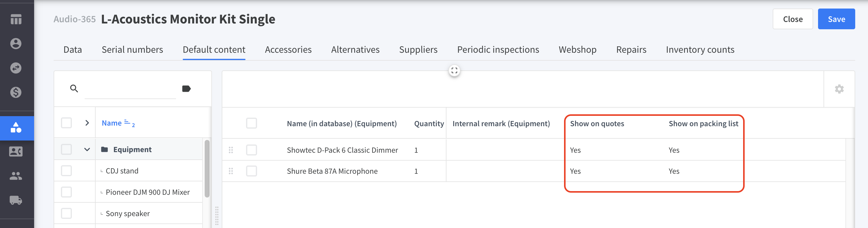Click the tag filter icon beside search
Screen dimensions: 868x228
pyautogui.click(x=186, y=89)
